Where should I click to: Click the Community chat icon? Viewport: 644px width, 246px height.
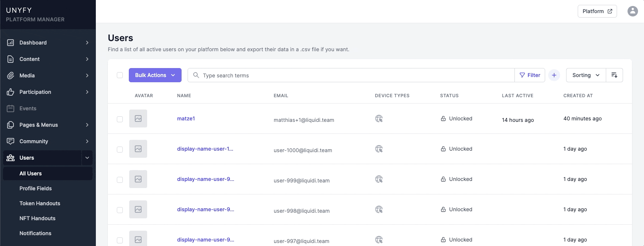[x=10, y=141]
